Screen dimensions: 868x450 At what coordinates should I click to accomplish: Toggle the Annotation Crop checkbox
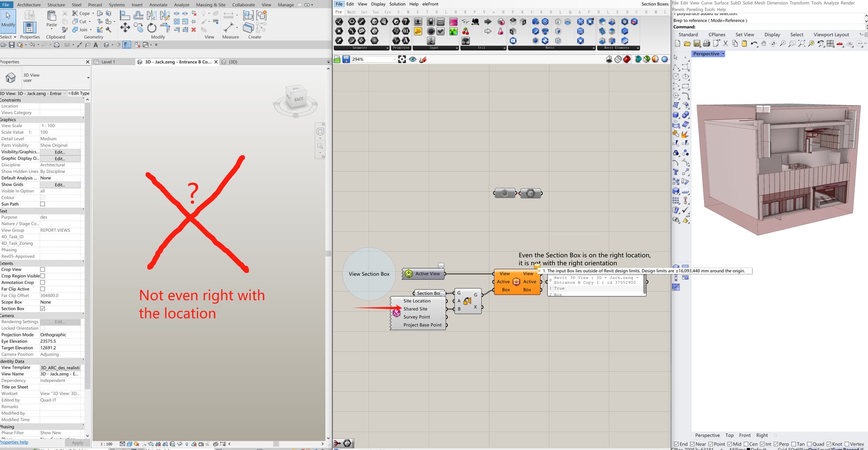pos(42,283)
